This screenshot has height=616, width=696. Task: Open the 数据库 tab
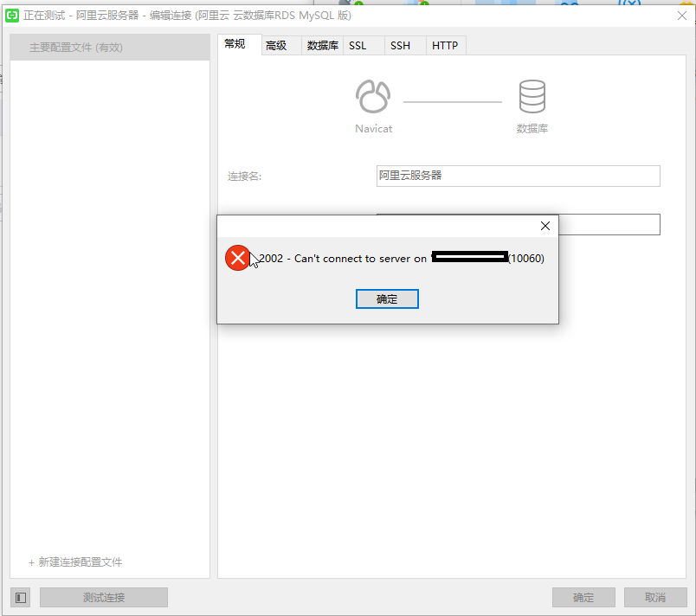[x=322, y=45]
